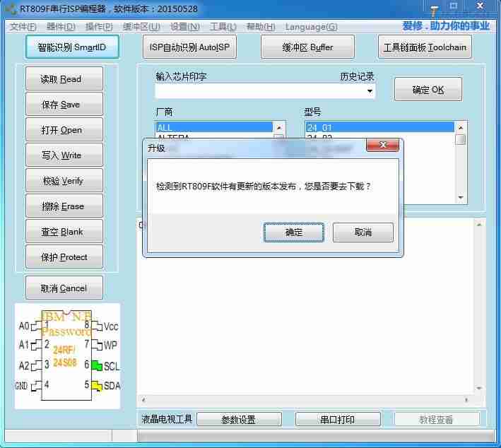Click the chip pinout diagram image

(x=68, y=355)
